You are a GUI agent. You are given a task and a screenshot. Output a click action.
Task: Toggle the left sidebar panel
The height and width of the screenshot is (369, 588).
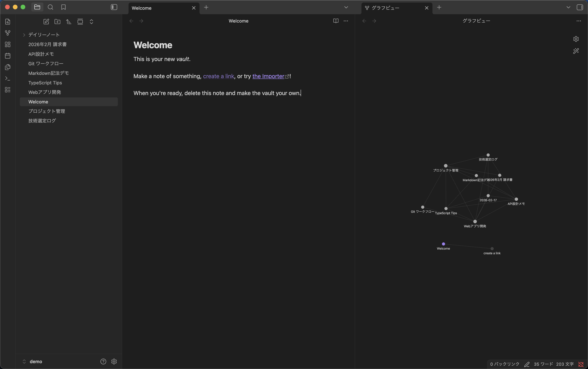[114, 7]
